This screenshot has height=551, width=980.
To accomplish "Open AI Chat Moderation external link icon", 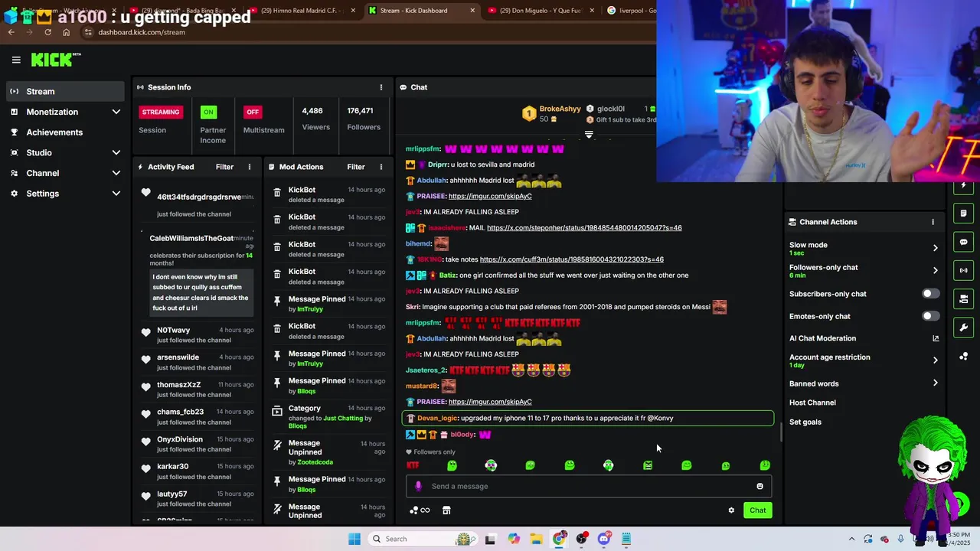I will pos(935,338).
